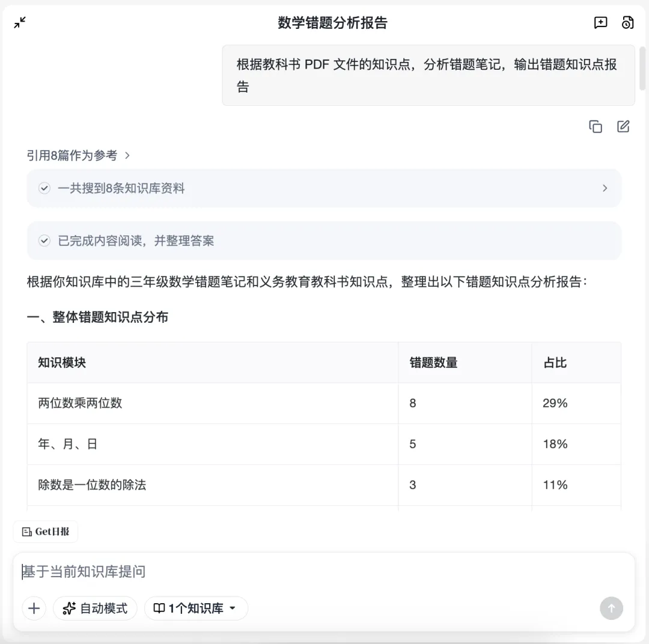This screenshot has width=649, height=644.
Task: Click the checkmark beside 一共搜到8条知识库资料
Action: coord(44,188)
